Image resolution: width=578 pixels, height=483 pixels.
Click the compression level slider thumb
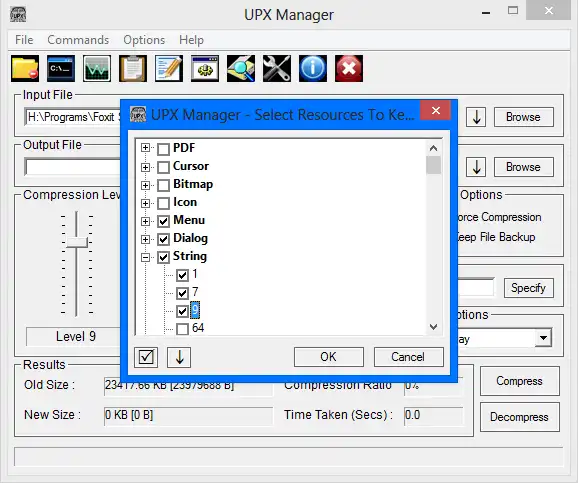point(77,242)
